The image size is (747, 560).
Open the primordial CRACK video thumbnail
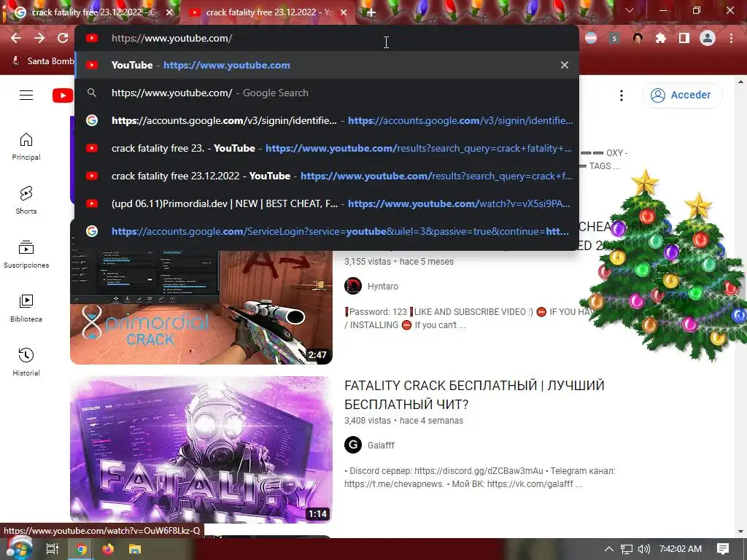coord(201,308)
